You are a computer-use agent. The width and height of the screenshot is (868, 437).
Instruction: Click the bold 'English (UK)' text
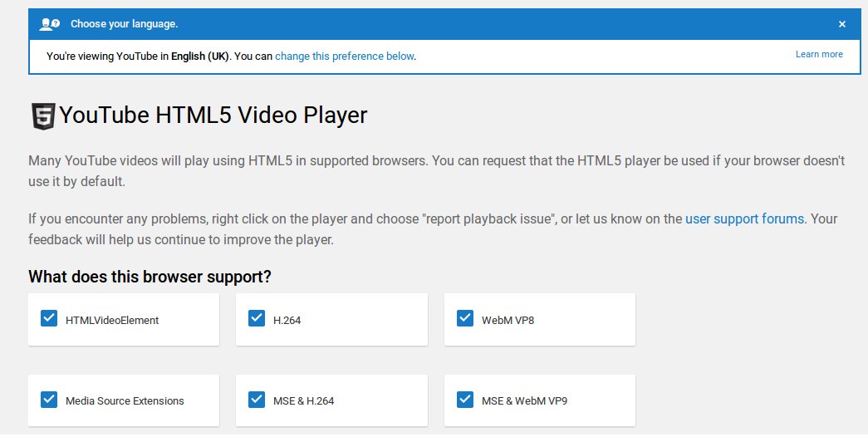(x=200, y=56)
